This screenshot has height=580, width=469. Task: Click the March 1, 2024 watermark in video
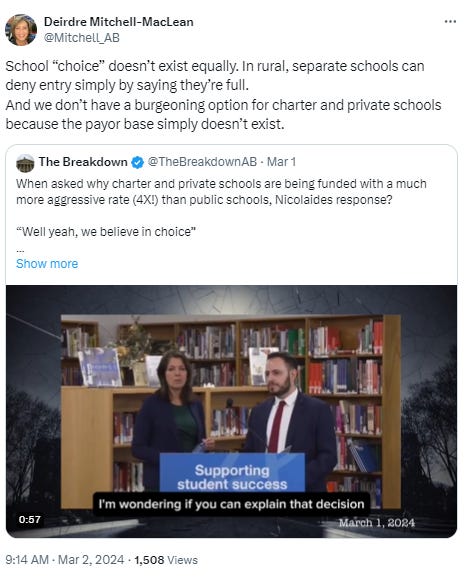click(377, 523)
